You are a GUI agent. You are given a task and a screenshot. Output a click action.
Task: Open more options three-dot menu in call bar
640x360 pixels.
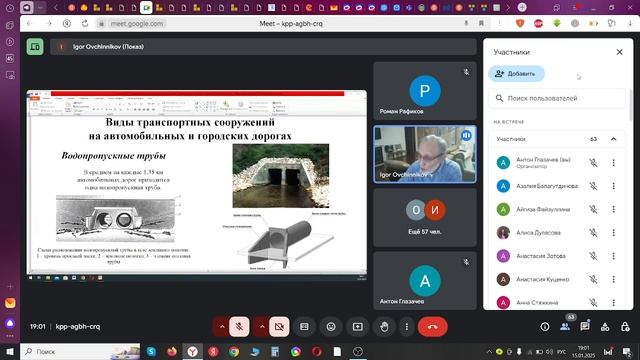407,327
